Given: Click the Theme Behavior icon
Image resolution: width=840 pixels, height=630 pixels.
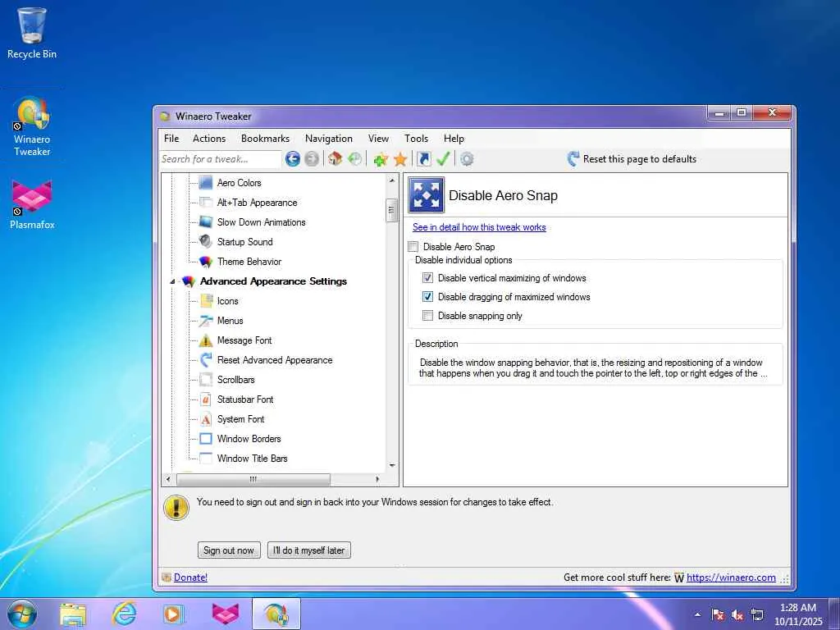Looking at the screenshot, I should click(x=206, y=262).
